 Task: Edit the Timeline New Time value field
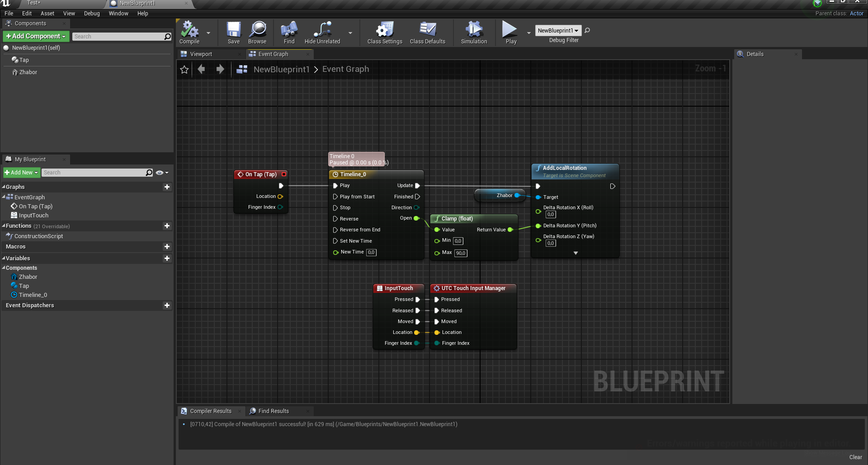point(371,253)
